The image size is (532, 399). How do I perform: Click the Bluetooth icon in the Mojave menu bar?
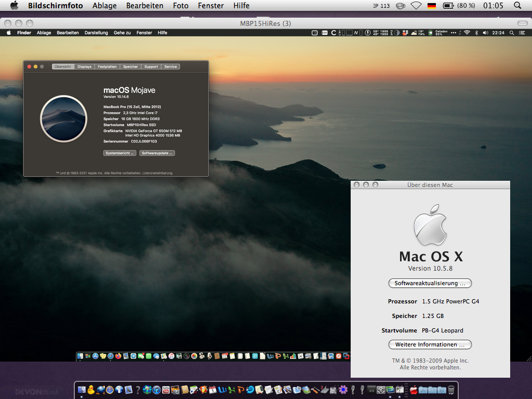click(x=476, y=33)
